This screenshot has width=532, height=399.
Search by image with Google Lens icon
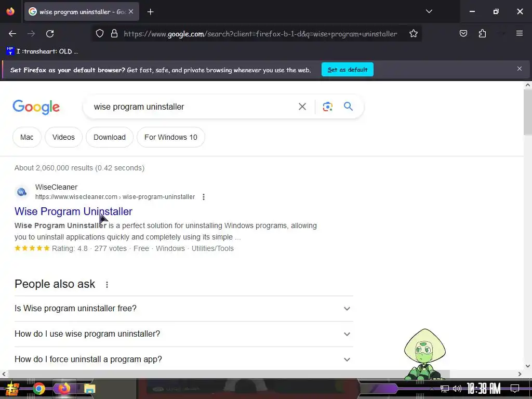pyautogui.click(x=327, y=107)
